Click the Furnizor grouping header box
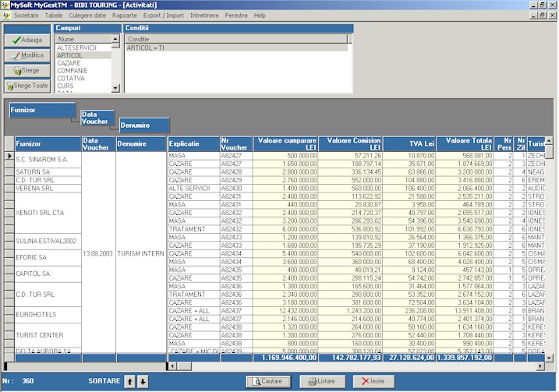Image resolution: width=559 pixels, height=392 pixels. tap(41, 111)
